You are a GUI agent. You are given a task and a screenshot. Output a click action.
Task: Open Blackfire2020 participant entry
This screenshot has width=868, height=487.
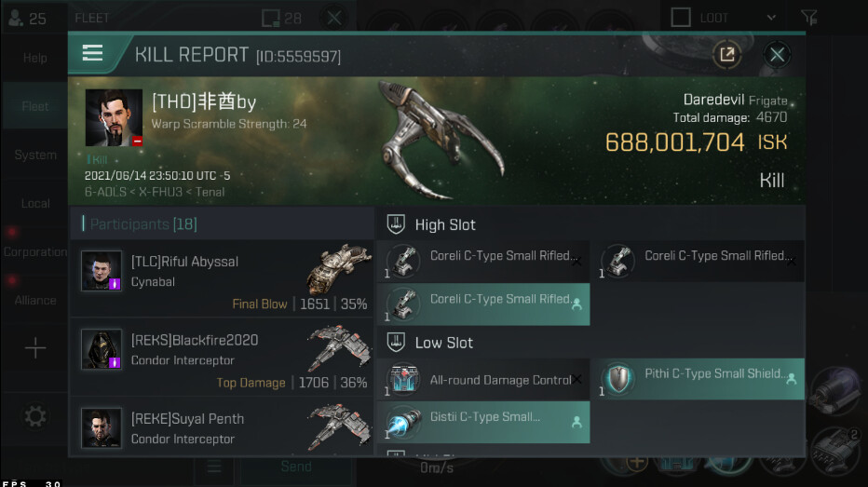tap(222, 357)
